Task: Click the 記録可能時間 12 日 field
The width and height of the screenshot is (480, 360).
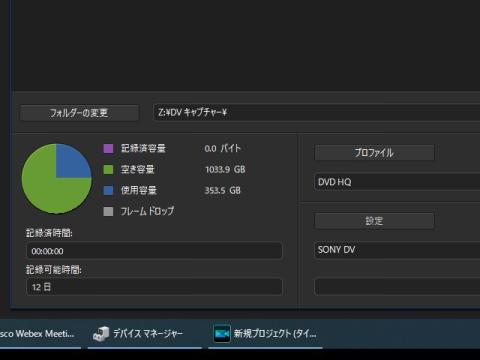Action: pyautogui.click(x=154, y=287)
